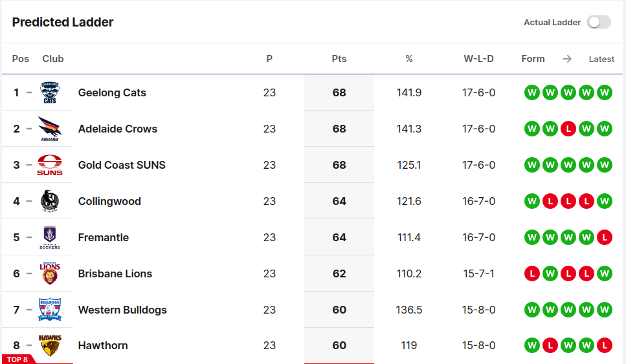
Task: Click the Hawthorn Hawks logo
Action: (x=50, y=345)
